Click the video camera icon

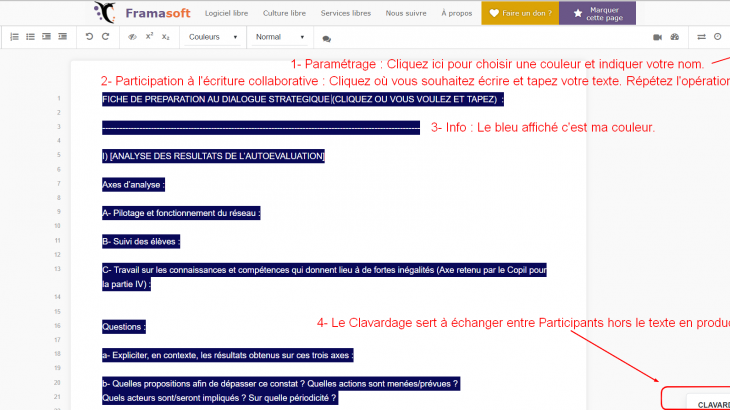pos(658,37)
